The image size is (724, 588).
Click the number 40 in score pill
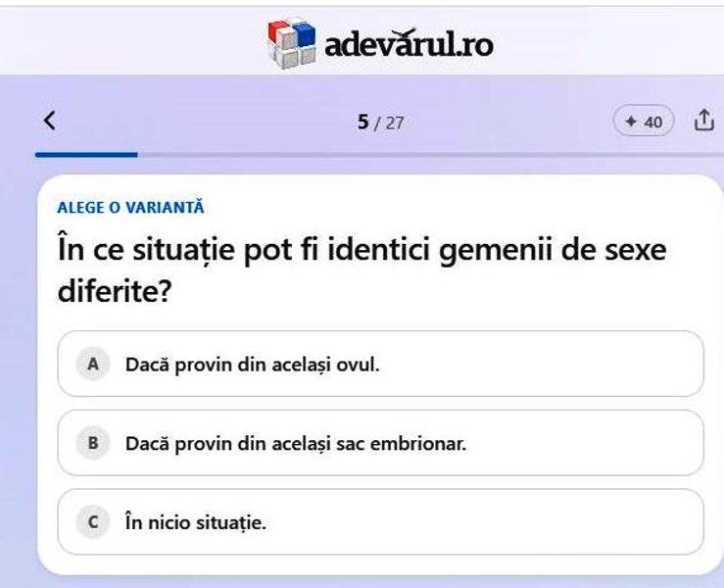[x=652, y=122]
